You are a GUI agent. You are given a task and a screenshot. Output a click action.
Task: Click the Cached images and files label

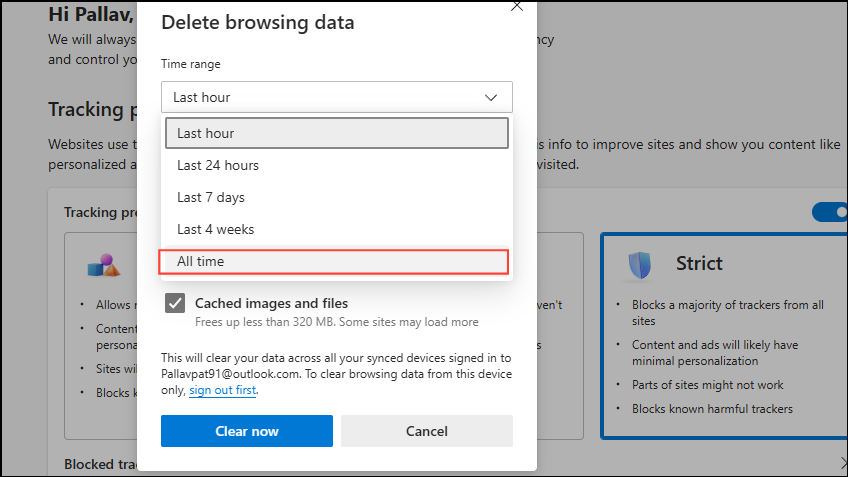coord(271,303)
